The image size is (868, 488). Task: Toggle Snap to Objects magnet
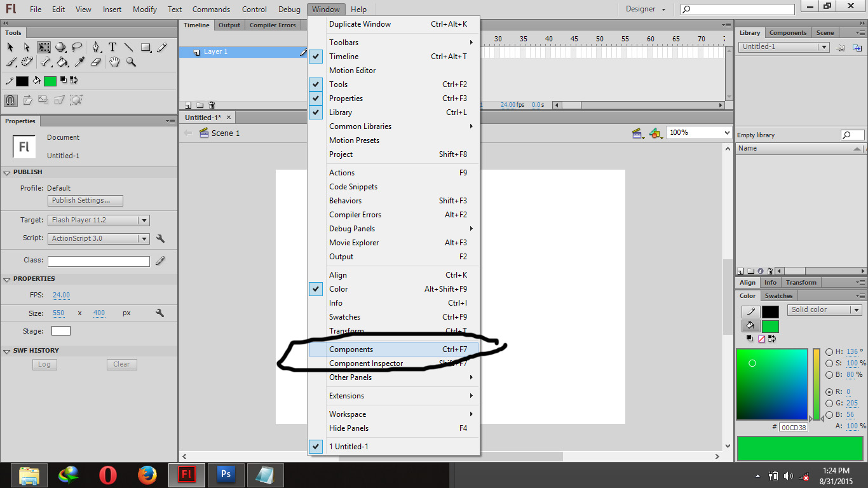click(10, 100)
